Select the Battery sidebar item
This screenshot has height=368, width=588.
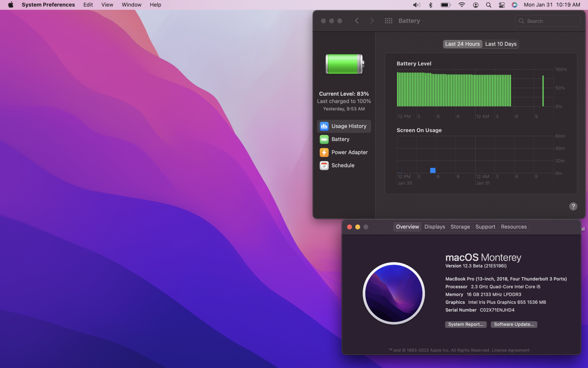pyautogui.click(x=340, y=139)
